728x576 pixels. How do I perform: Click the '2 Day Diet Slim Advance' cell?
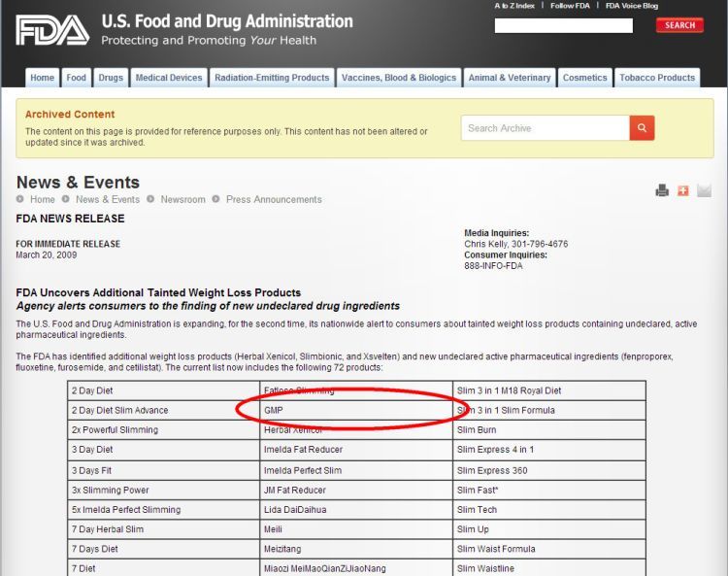click(163, 410)
